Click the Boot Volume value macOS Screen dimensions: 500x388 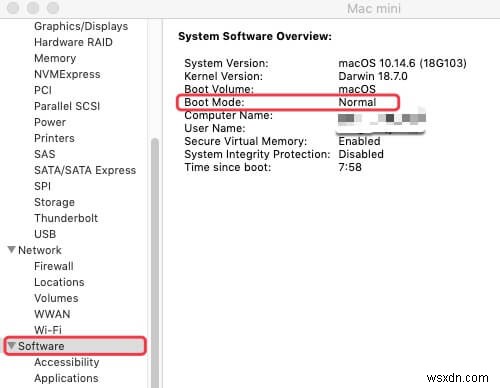(357, 89)
